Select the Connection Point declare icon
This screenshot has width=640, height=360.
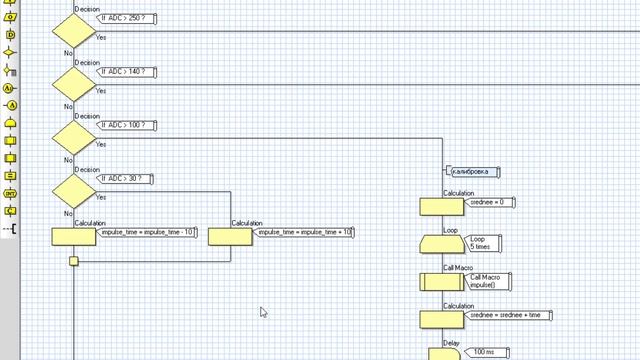(x=9, y=88)
